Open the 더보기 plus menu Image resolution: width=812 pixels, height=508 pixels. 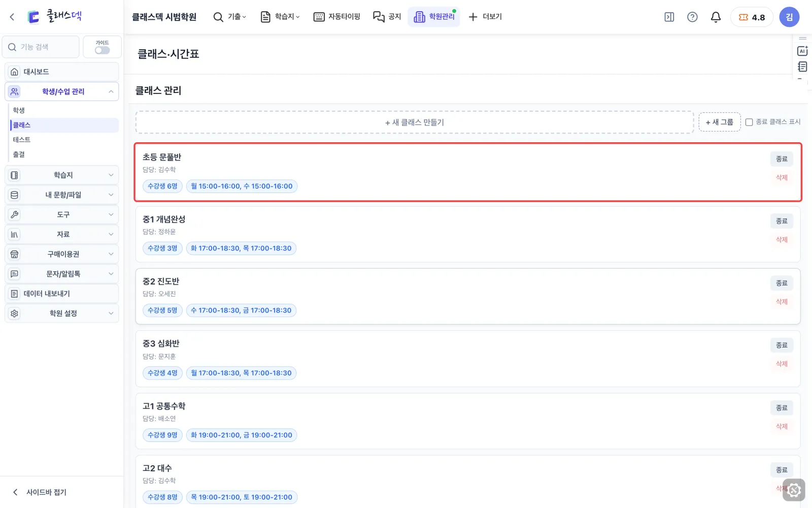(485, 17)
